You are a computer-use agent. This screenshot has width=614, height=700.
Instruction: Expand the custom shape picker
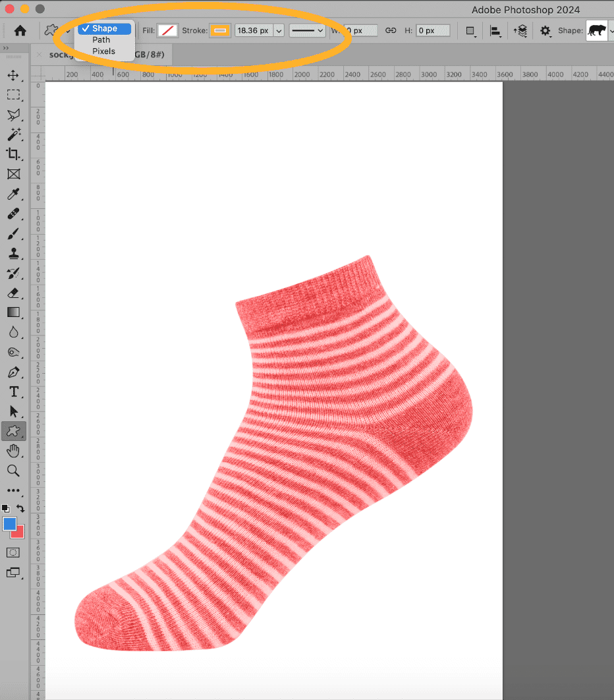611,30
